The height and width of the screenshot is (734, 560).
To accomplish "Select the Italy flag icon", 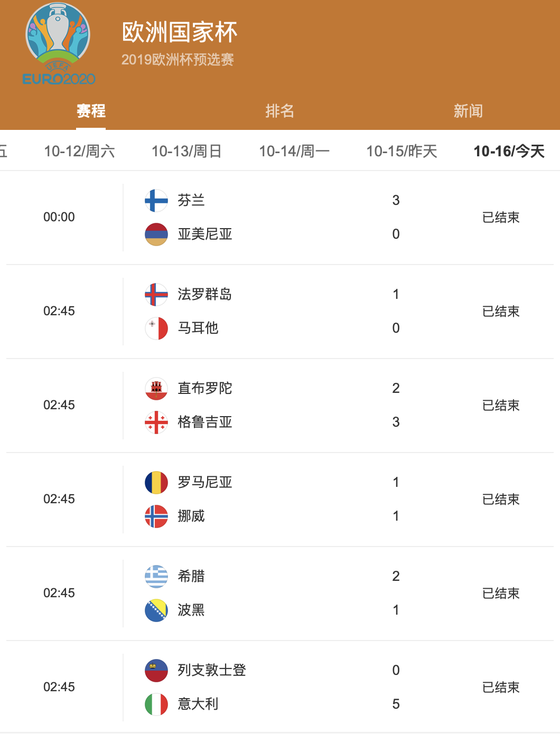I will click(156, 704).
